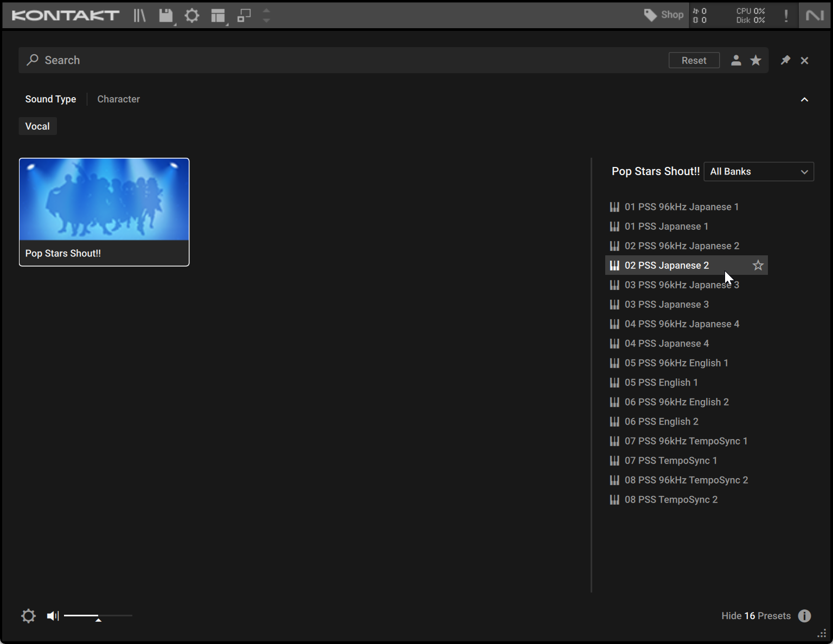
Task: Click into the Search field
Action: [x=347, y=60]
